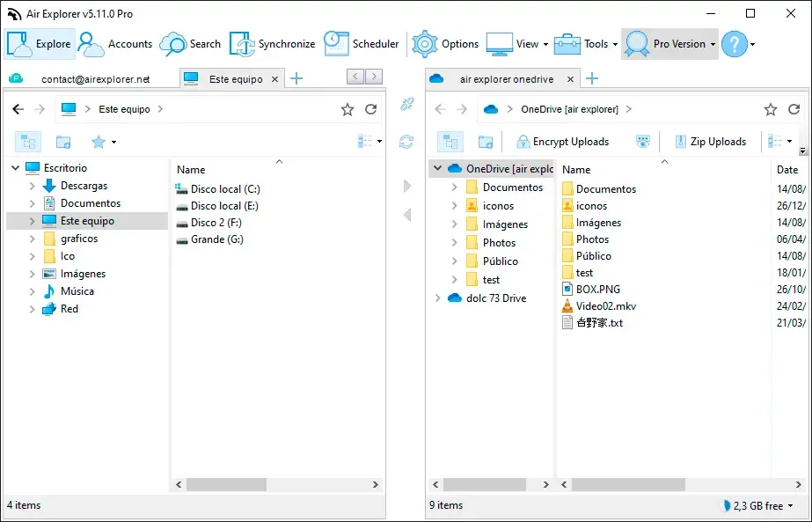This screenshot has height=522, width=812.
Task: Open the Explore view
Action: pyautogui.click(x=40, y=44)
